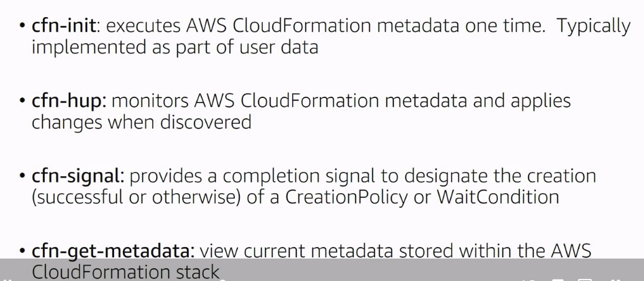Click the bullet before cfn-init
Screen dimensions: 644x281
[23, 27]
